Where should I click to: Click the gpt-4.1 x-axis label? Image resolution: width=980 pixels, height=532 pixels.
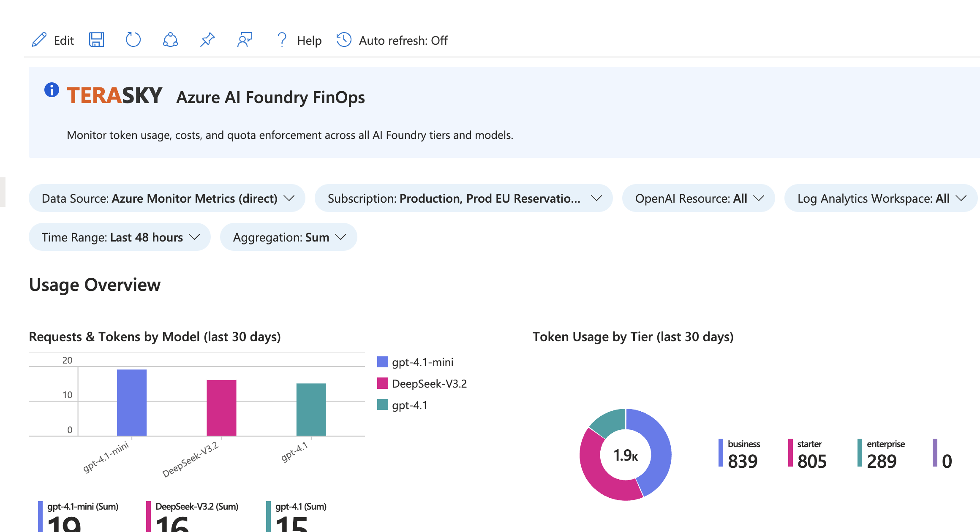coord(295,452)
